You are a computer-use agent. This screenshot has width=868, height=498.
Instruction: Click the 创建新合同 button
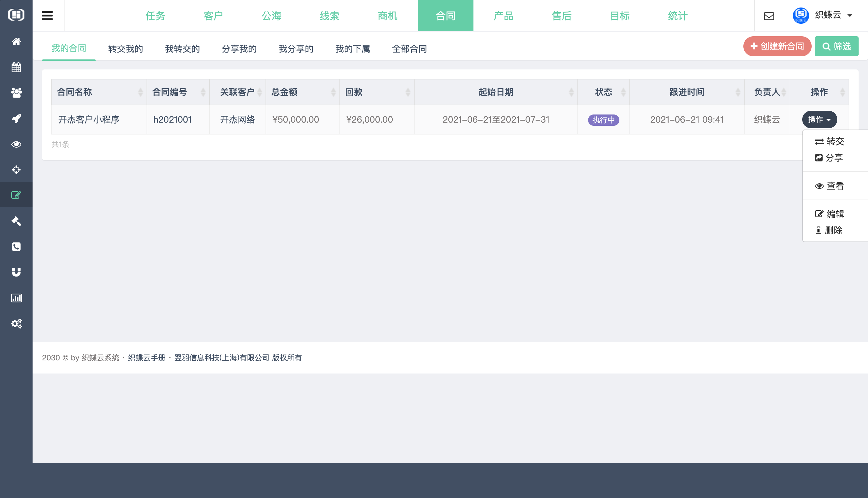(x=777, y=46)
